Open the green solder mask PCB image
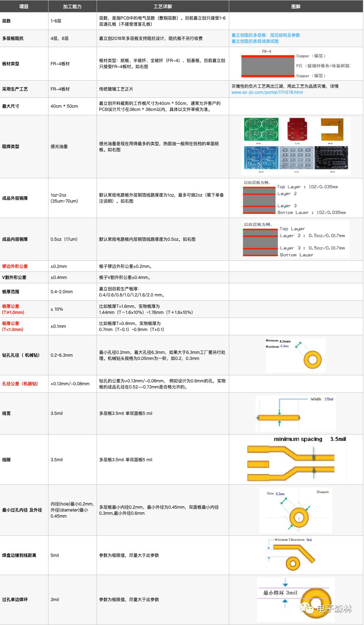Viewport: 364px width, 625px height. pyautogui.click(x=261, y=130)
